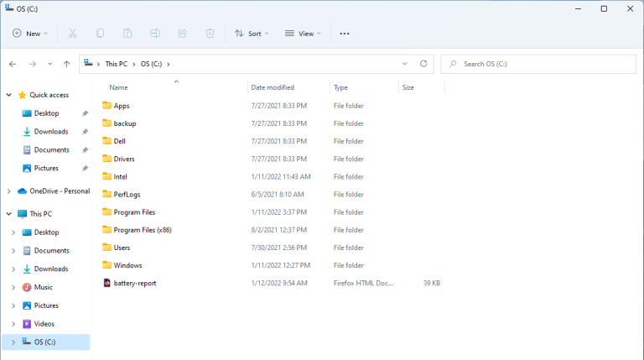Open the New dropdown menu
644x360 pixels.
[x=30, y=34]
